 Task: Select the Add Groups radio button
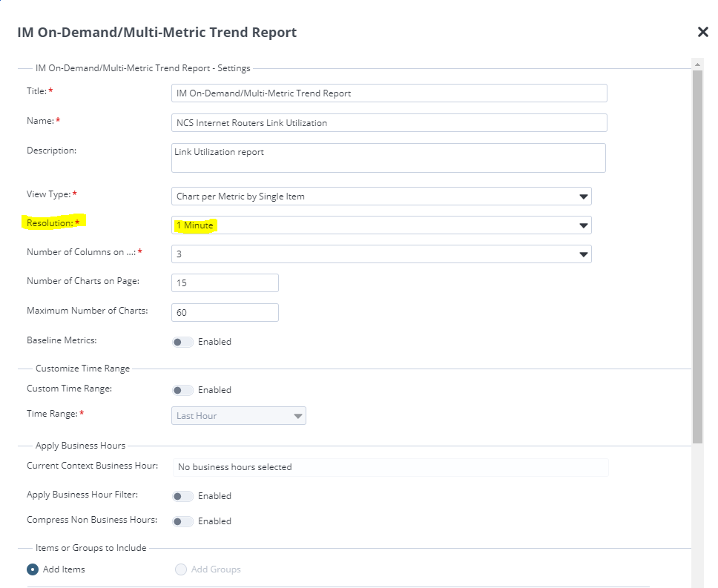(x=180, y=569)
